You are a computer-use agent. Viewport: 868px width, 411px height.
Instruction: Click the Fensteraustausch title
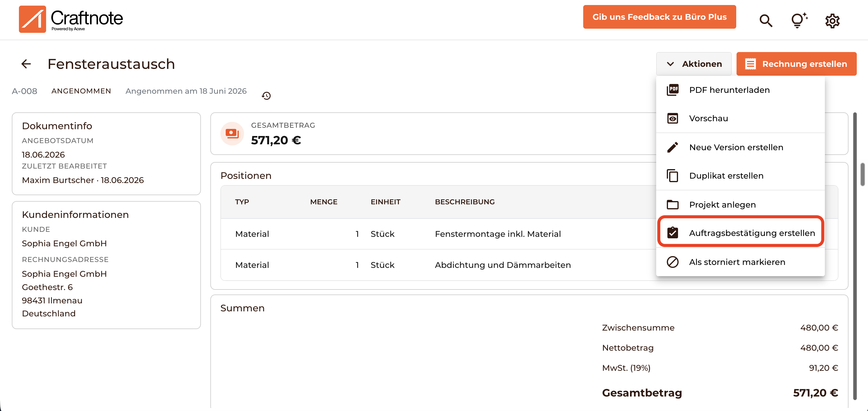pos(111,64)
